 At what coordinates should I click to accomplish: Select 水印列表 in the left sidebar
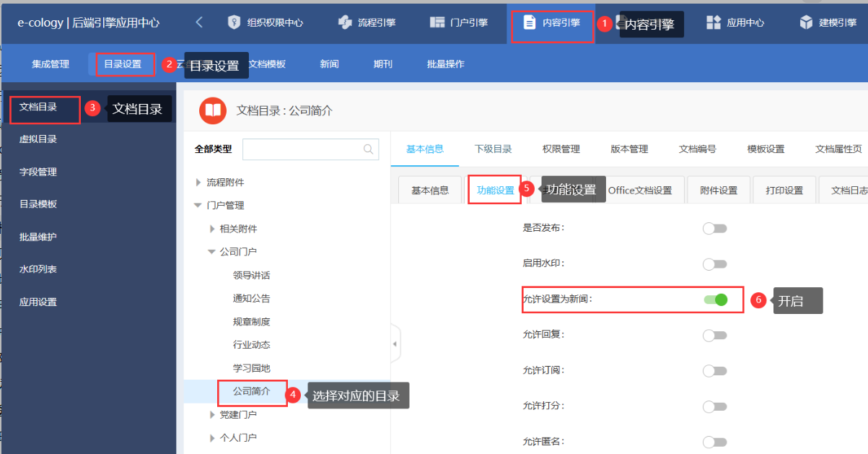(x=40, y=271)
